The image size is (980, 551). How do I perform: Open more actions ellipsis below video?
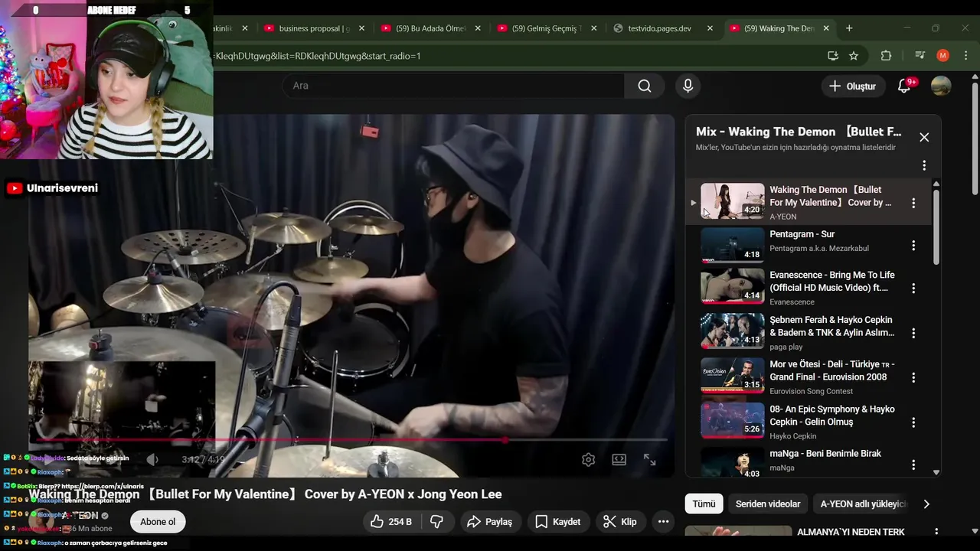coord(663,522)
